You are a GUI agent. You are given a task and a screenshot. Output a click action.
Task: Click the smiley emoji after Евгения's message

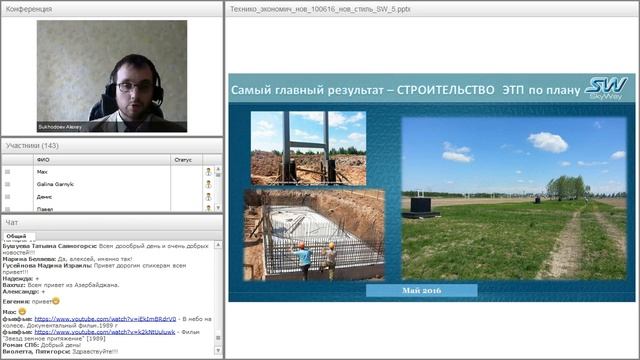56,301
